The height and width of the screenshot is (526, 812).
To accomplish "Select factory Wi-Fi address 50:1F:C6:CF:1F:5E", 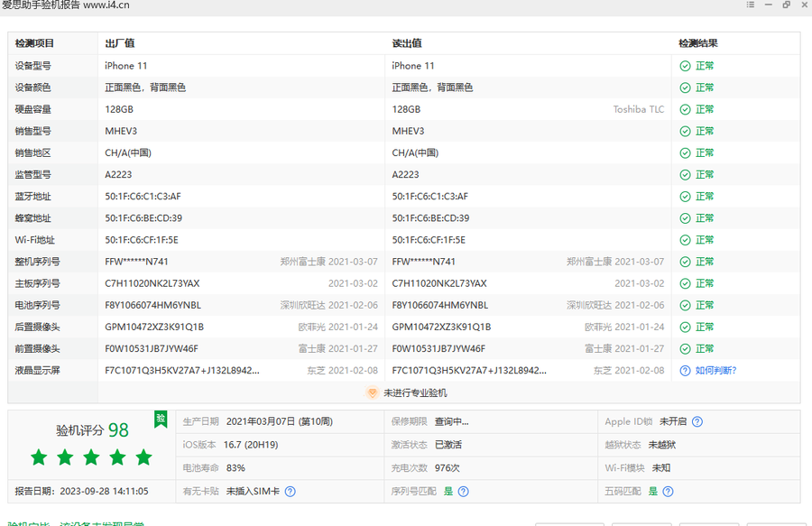I will 142,240.
